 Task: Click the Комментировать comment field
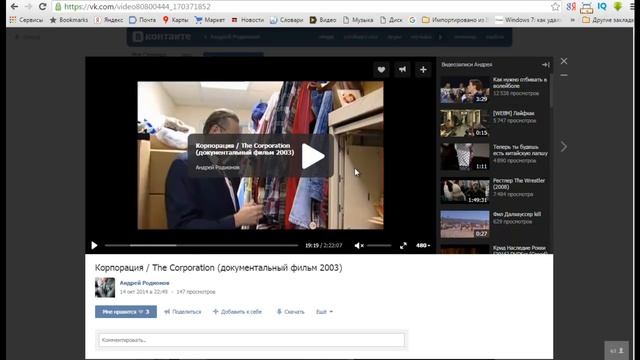[251, 340]
